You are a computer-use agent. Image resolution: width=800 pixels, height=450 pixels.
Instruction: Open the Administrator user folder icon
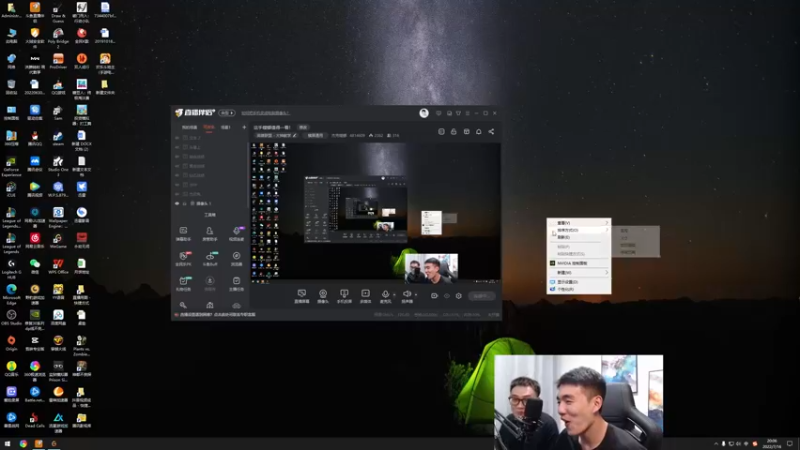coord(11,10)
